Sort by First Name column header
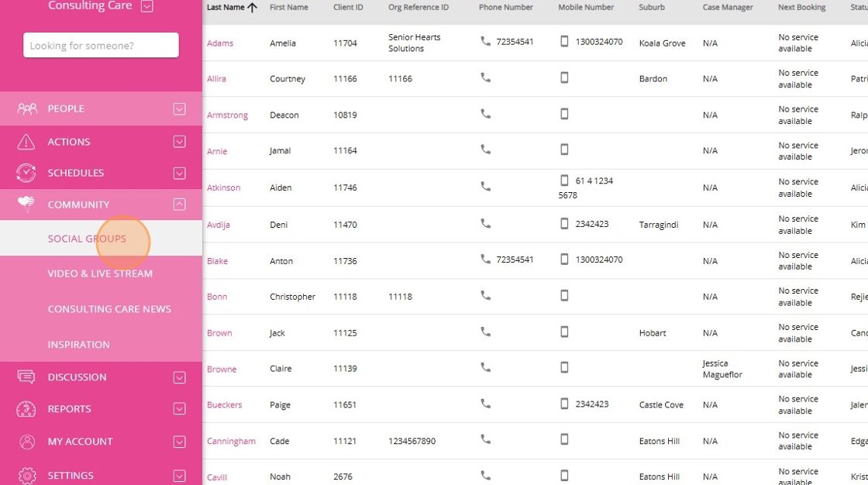This screenshot has height=485, width=868. pos(288,7)
